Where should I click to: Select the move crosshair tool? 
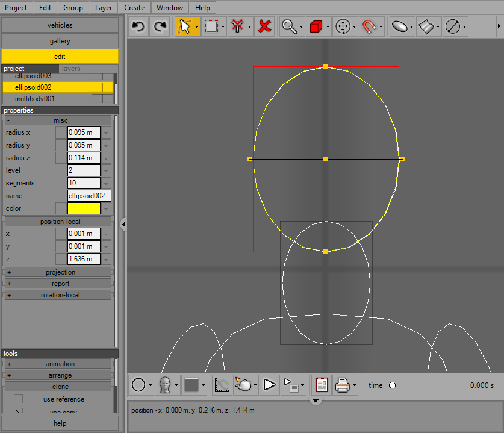click(343, 26)
